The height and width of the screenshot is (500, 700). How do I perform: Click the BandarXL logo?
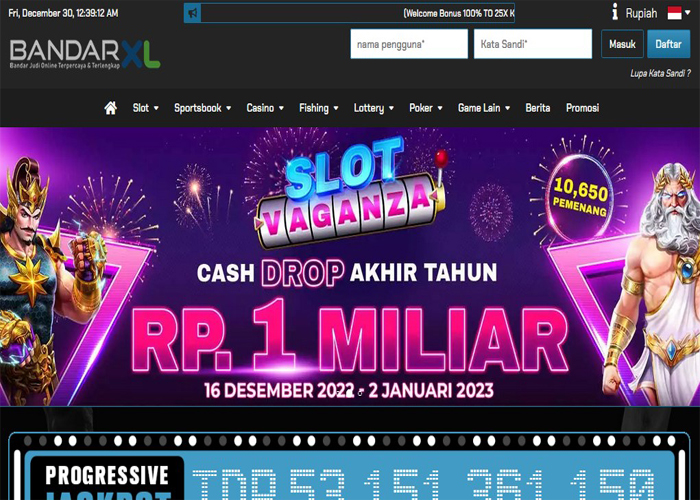click(x=85, y=54)
